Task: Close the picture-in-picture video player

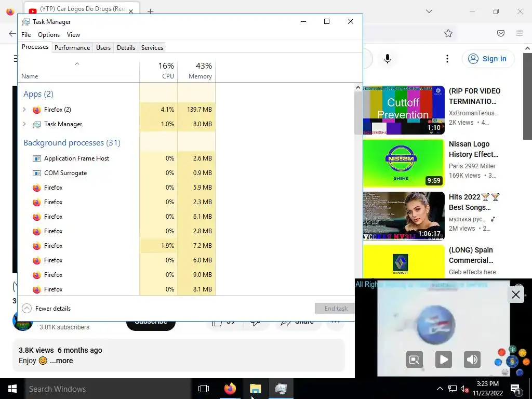Action: coord(516,295)
